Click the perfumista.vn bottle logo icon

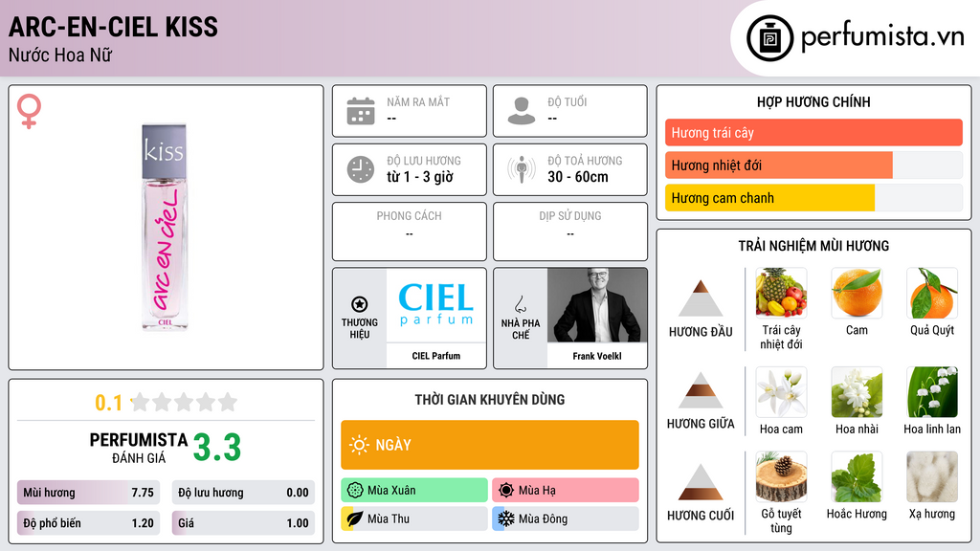(x=769, y=38)
